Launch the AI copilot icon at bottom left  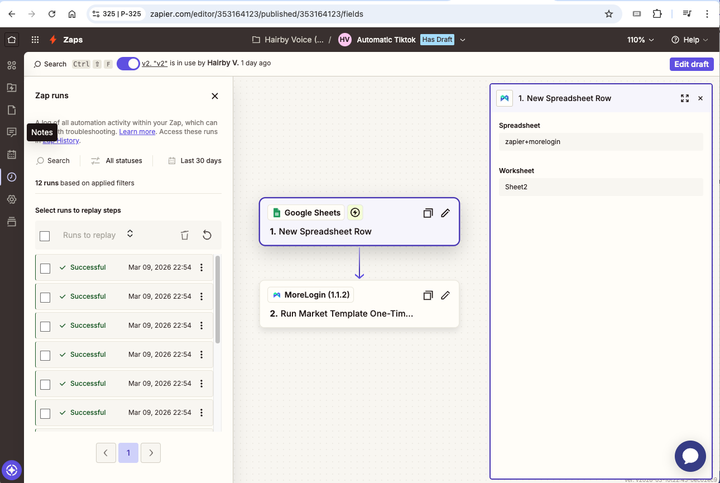point(11,470)
